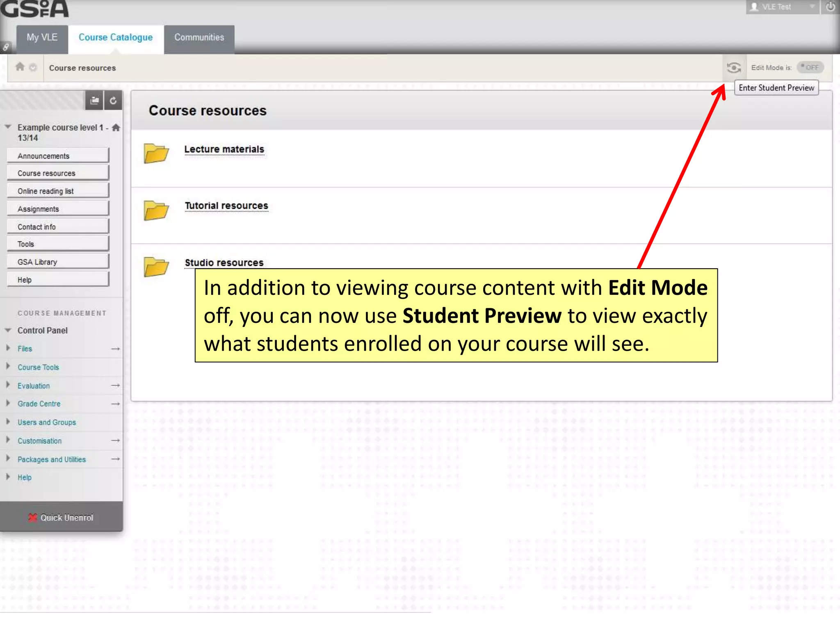Click the course menu folder view icon
840x630 pixels.
(94, 100)
